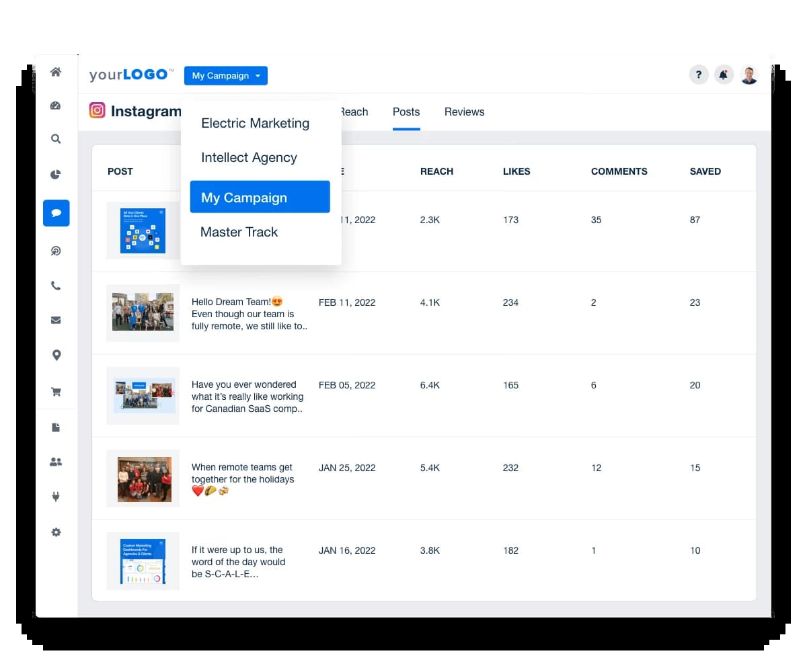The image size is (807, 672).
Task: Click the JAN 25, 2022 date cell
Action: pyautogui.click(x=347, y=468)
